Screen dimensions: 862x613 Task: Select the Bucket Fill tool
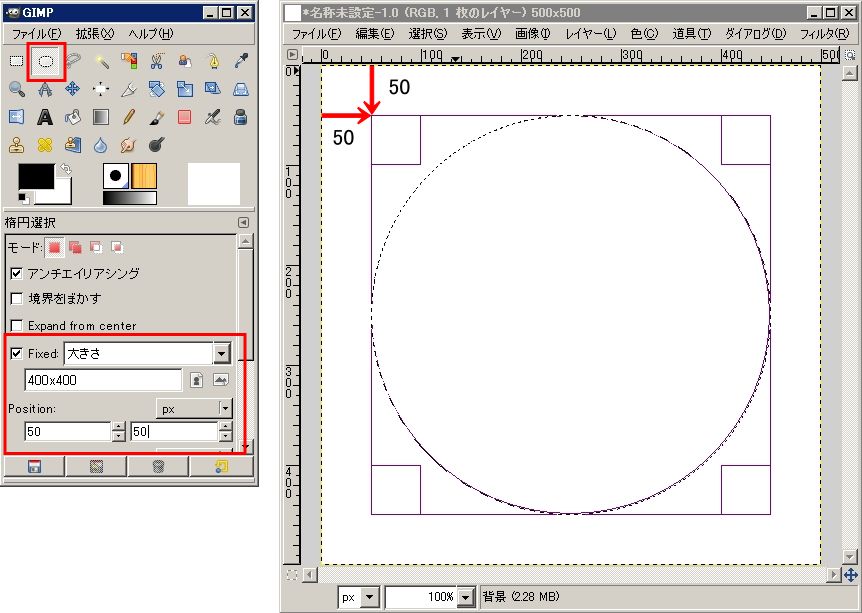click(x=73, y=117)
